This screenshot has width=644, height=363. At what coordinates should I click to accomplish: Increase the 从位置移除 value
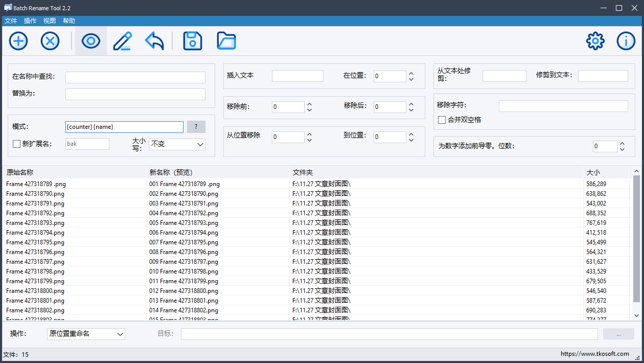click(x=309, y=134)
